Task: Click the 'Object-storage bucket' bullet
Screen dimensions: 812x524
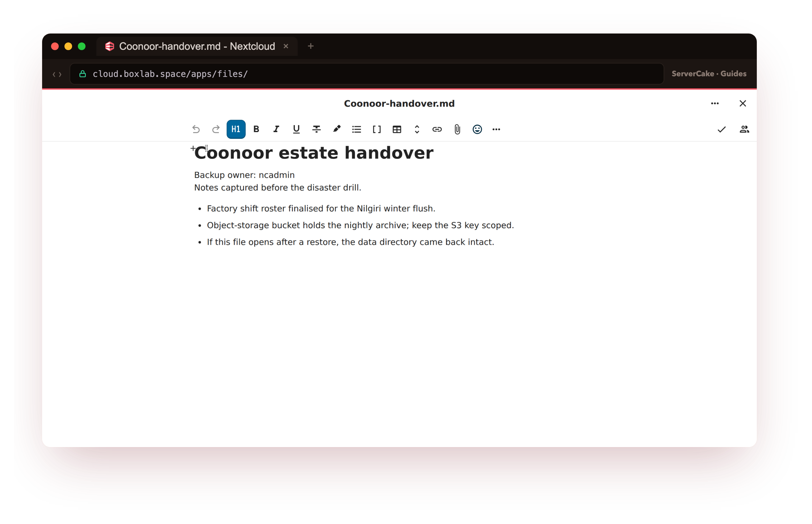Action: (x=360, y=225)
